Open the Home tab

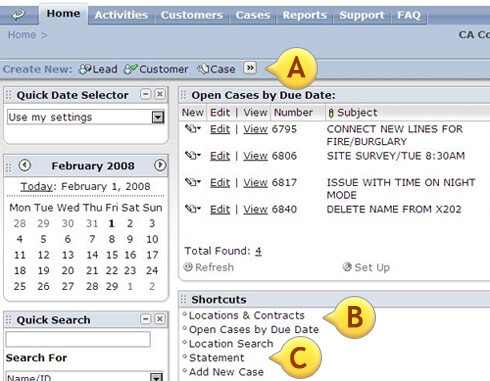coord(63,14)
